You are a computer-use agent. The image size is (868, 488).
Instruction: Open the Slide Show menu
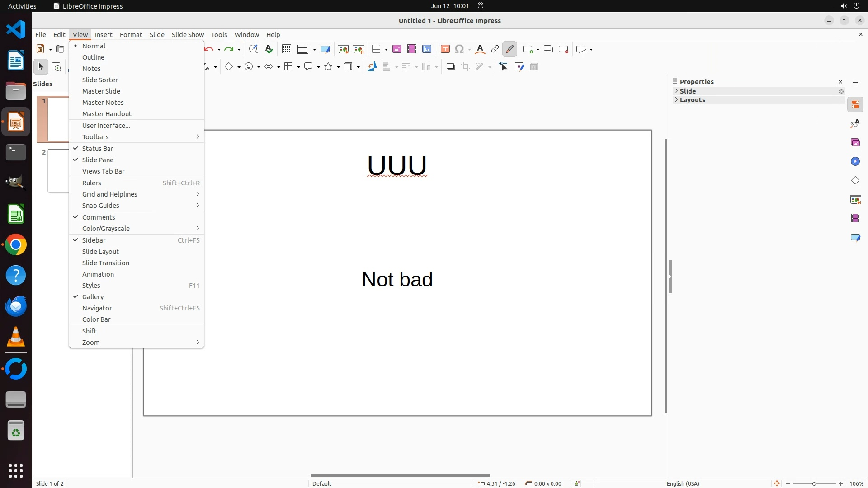pos(188,35)
